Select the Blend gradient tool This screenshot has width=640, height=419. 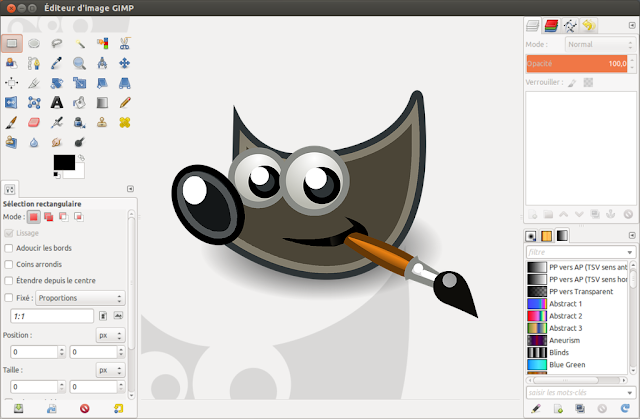(102, 102)
